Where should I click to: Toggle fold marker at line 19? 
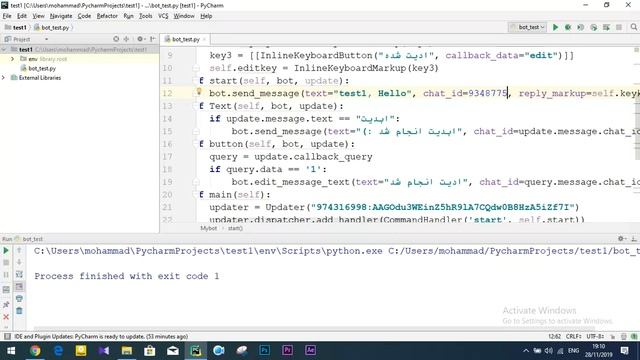coord(196,182)
